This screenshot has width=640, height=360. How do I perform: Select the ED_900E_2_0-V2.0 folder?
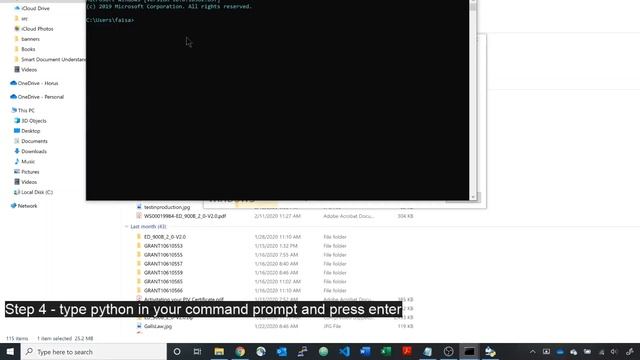(164, 237)
